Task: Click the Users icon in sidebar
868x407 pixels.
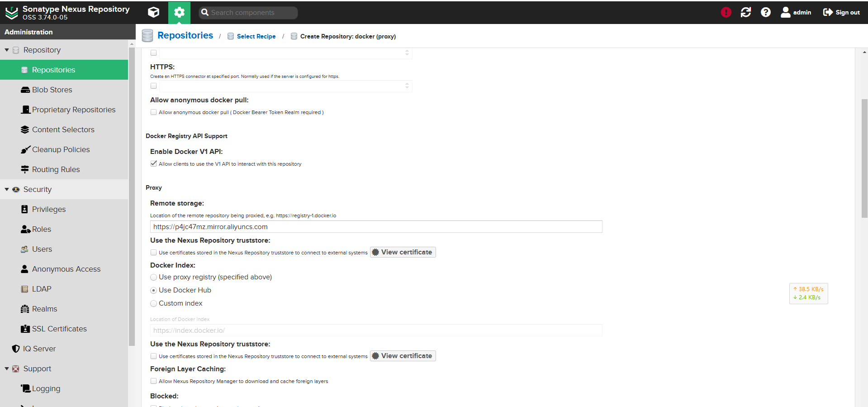Action: point(24,249)
